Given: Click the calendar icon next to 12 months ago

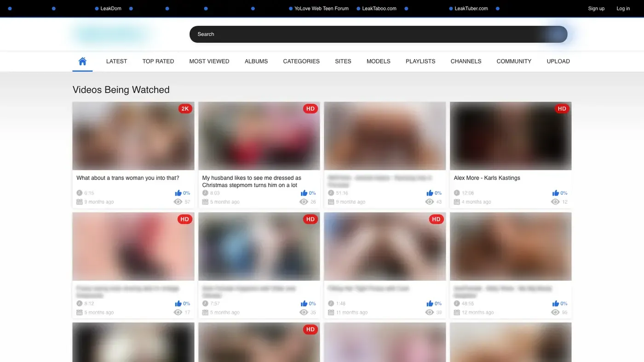Looking at the screenshot, I should [x=457, y=312].
